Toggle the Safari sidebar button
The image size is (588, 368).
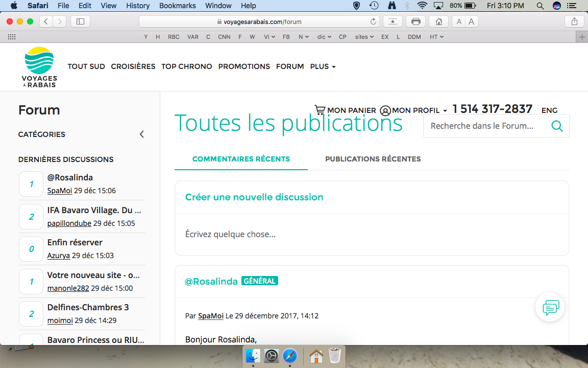(80, 21)
